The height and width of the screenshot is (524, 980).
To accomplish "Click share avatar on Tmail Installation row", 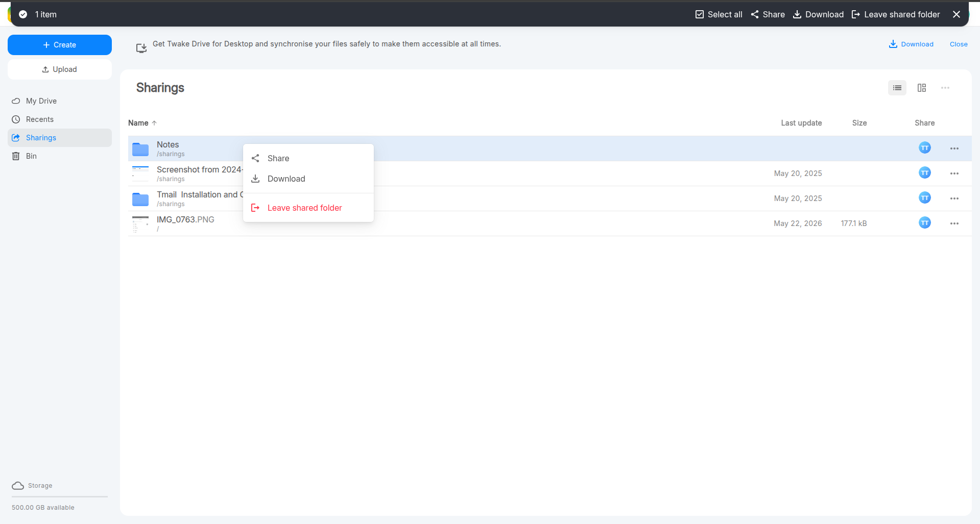I will (925, 198).
